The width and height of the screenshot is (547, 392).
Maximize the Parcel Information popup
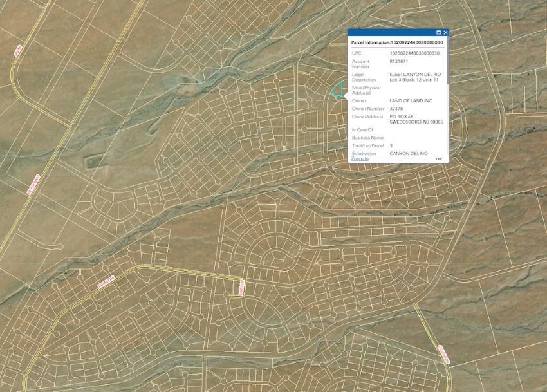[438, 32]
